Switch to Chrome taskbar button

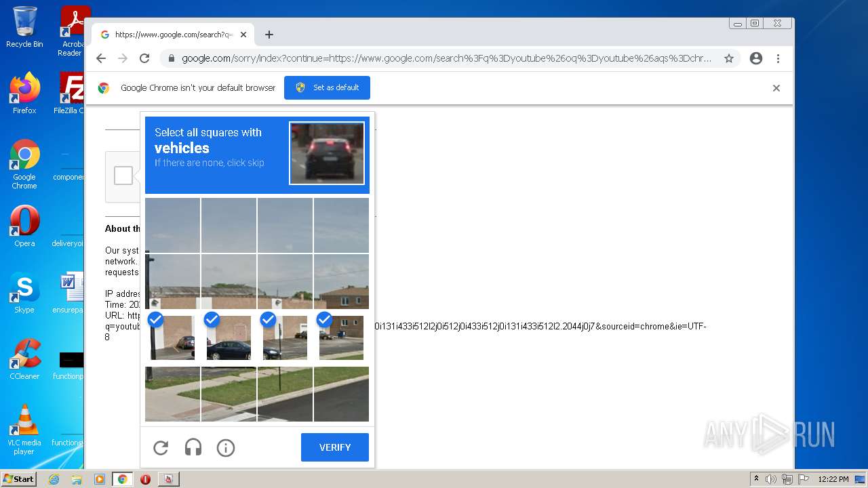[x=122, y=479]
